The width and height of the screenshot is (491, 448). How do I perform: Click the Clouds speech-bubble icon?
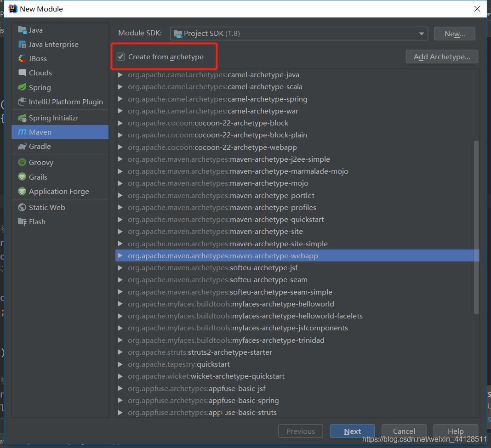22,73
